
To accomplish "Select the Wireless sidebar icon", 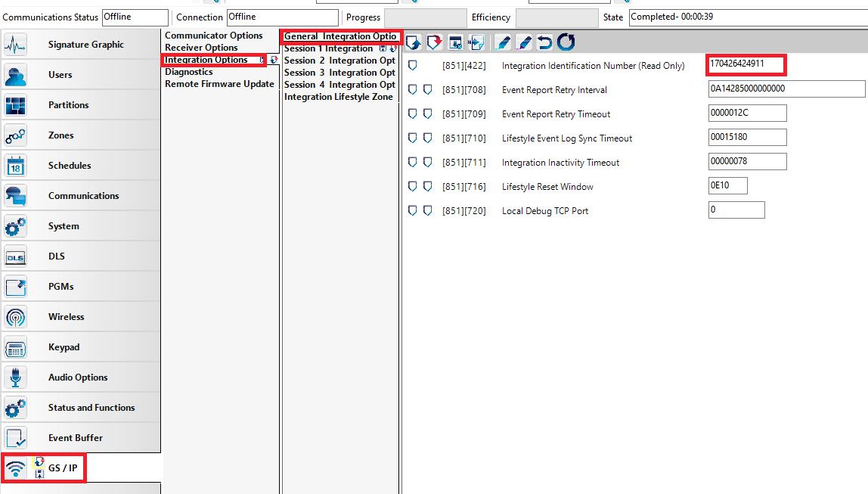I will (x=15, y=317).
